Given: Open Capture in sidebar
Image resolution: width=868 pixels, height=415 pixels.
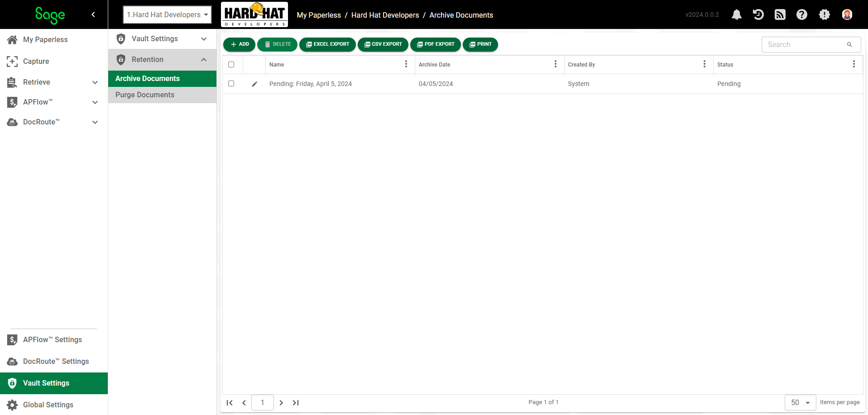Looking at the screenshot, I should [x=54, y=62].
